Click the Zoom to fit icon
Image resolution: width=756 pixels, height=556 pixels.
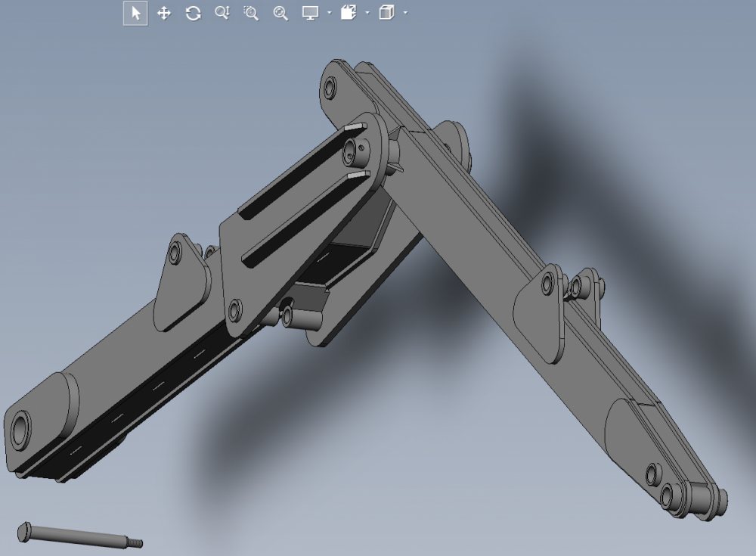click(280, 13)
